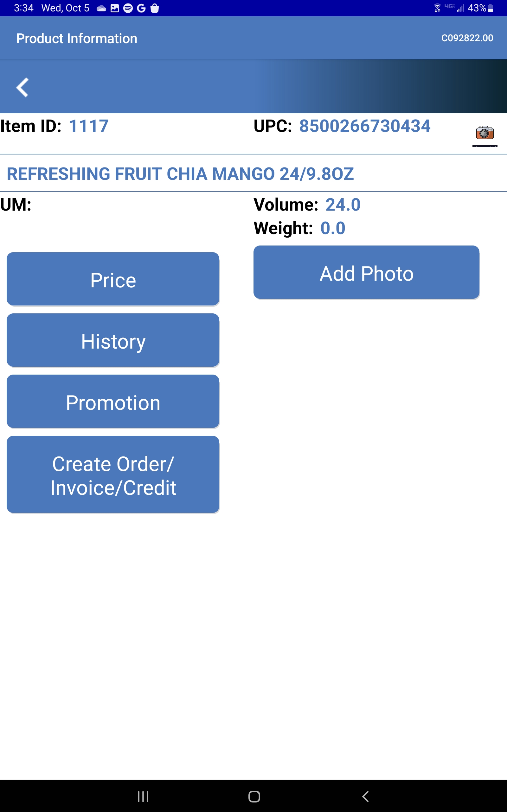The width and height of the screenshot is (507, 812).
Task: Tap the Google icon in the status bar
Action: (x=141, y=8)
